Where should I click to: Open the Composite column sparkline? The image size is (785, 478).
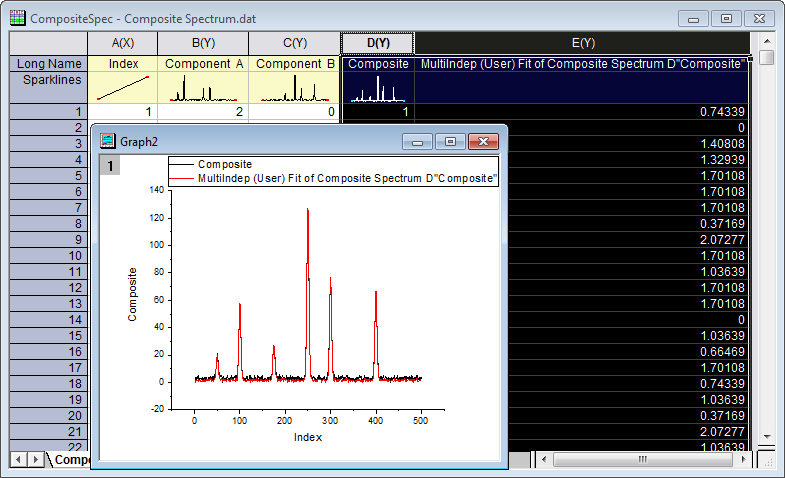(378, 89)
